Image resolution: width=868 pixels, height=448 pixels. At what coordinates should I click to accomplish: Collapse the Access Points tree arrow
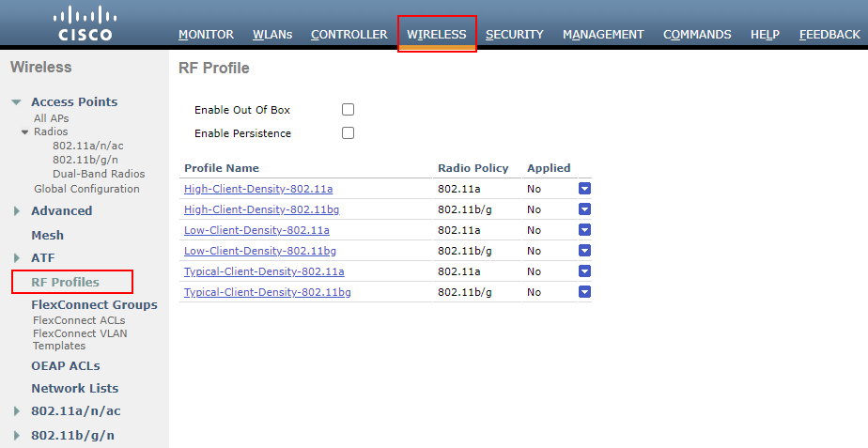17,101
